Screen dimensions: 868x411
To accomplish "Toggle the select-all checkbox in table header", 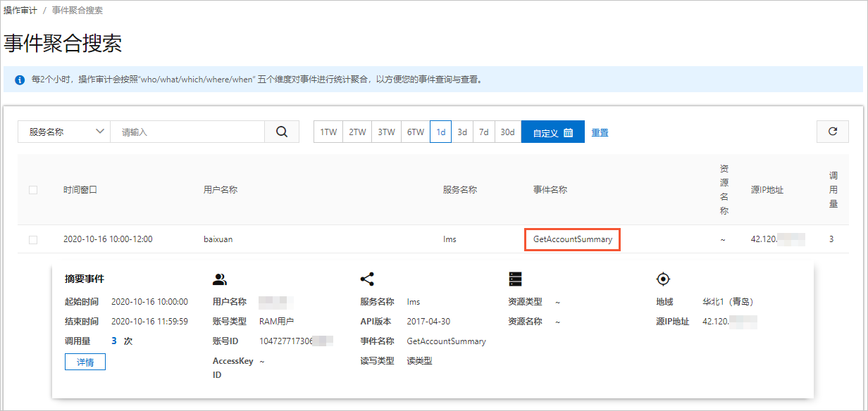I will pos(33,190).
